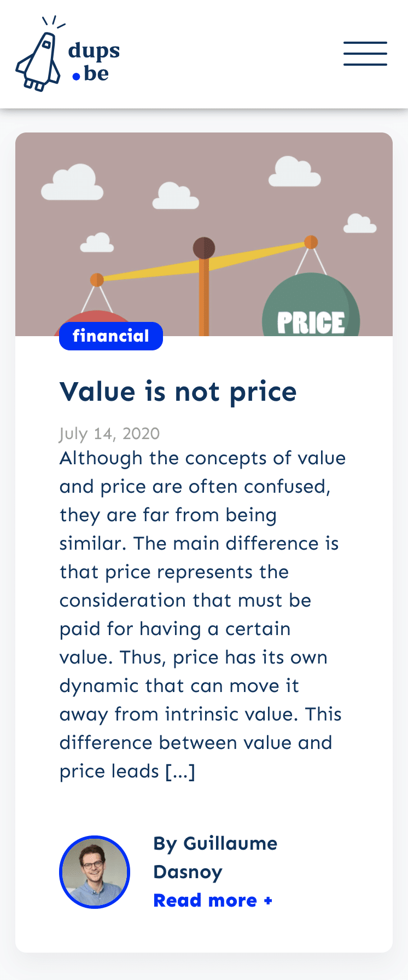Screen dimensions: 408x980
Task: Click the cloud above the PRICE weight
Action: pos(294,171)
